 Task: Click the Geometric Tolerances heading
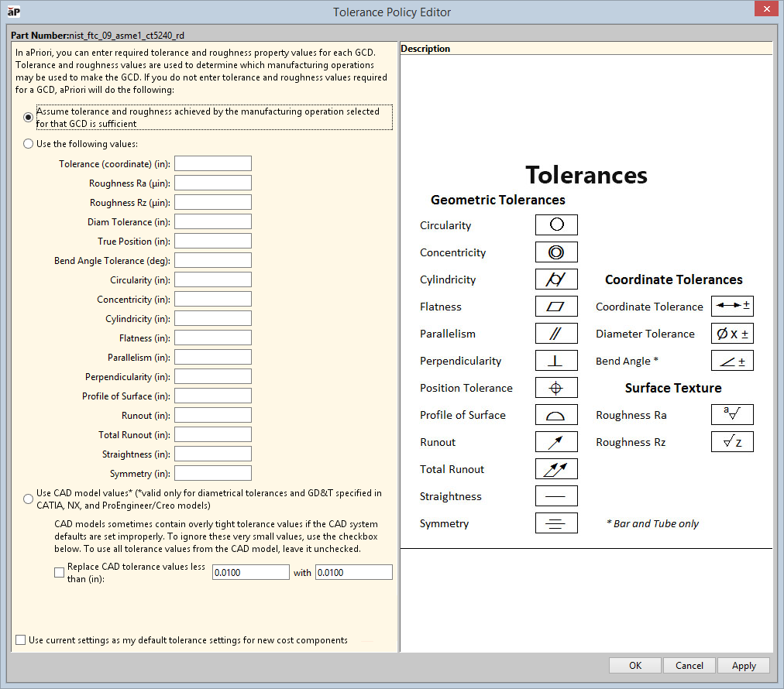click(498, 200)
